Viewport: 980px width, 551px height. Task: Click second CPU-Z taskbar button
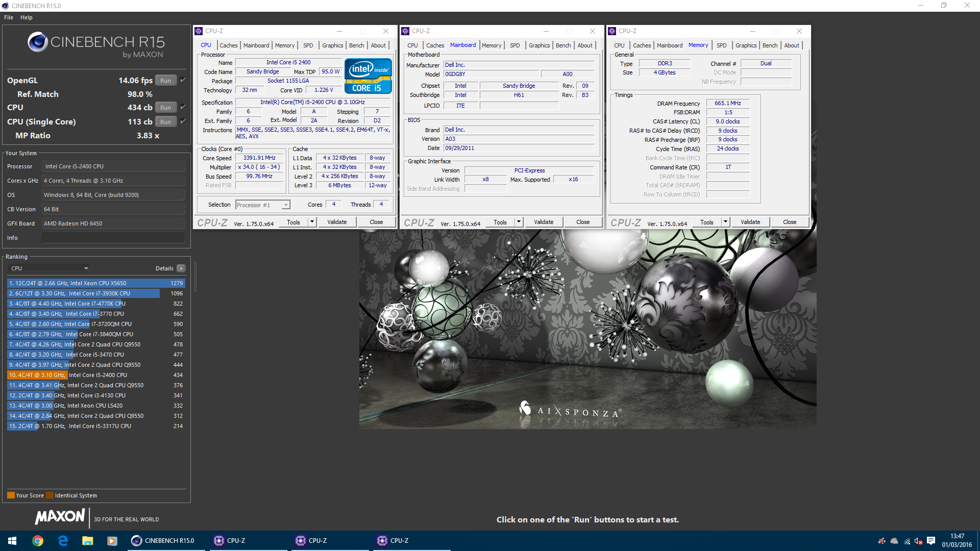tap(330, 541)
